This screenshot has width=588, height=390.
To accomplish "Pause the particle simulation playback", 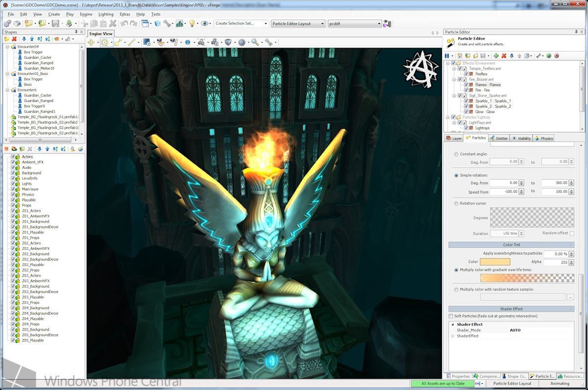I will click(447, 56).
